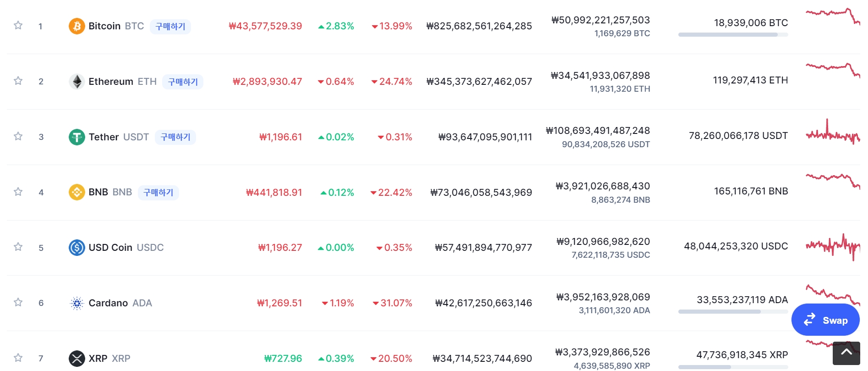Open the blue Swap button

pos(825,320)
